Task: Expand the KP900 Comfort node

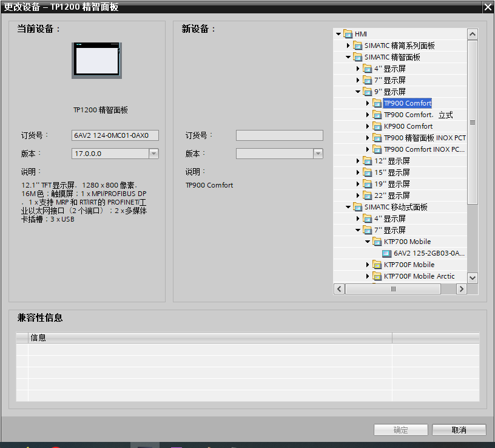Action: tap(368, 126)
